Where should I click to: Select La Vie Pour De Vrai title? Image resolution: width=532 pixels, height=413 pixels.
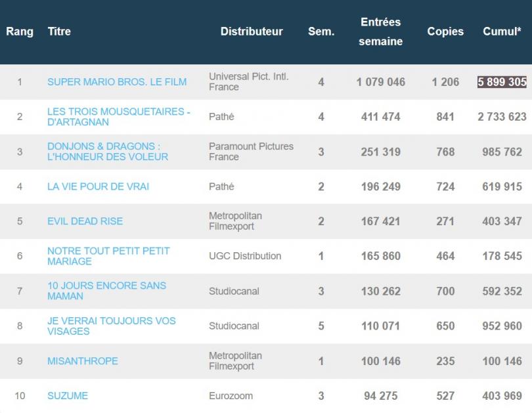[98, 186]
